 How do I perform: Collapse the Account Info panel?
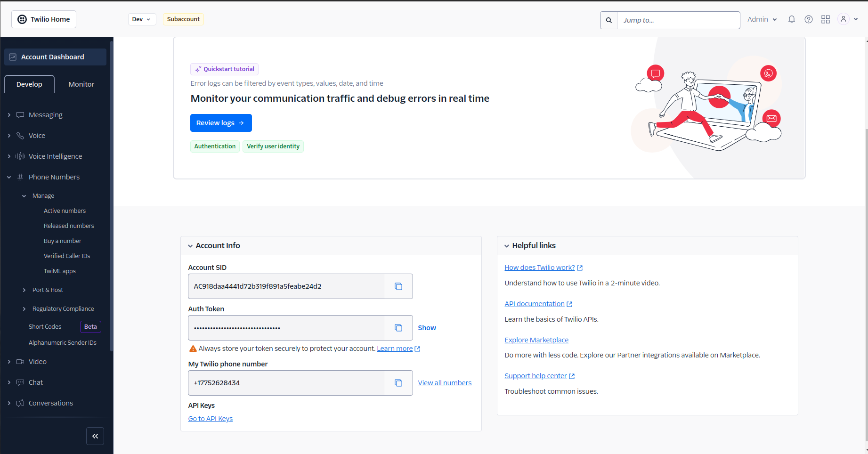point(190,246)
